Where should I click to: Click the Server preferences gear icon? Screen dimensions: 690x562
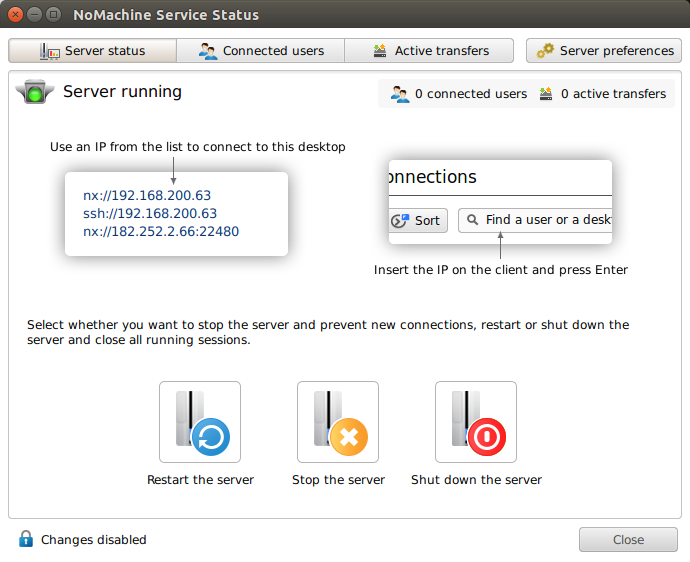click(545, 51)
